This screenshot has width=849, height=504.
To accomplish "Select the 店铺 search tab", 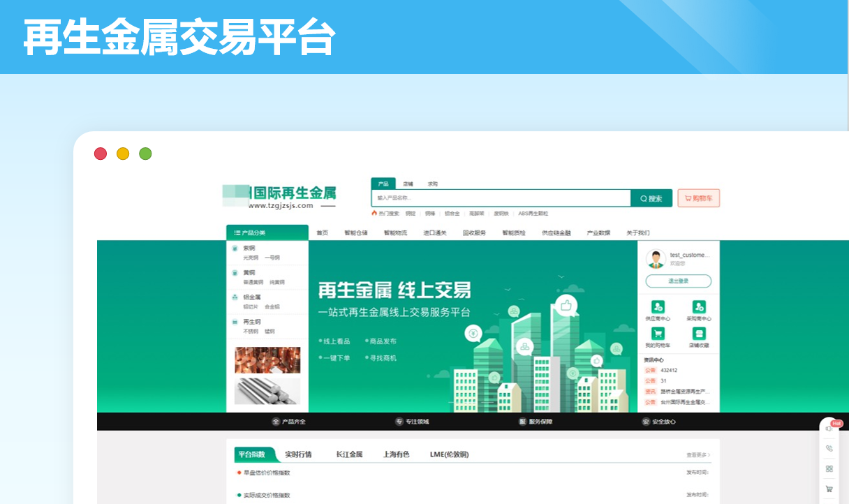I will 408,184.
